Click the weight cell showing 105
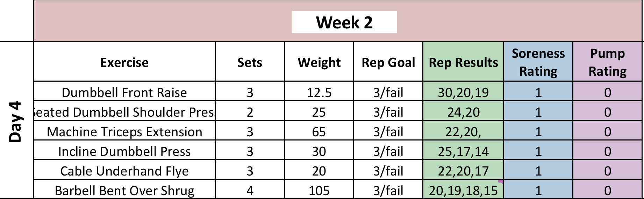 (x=319, y=191)
